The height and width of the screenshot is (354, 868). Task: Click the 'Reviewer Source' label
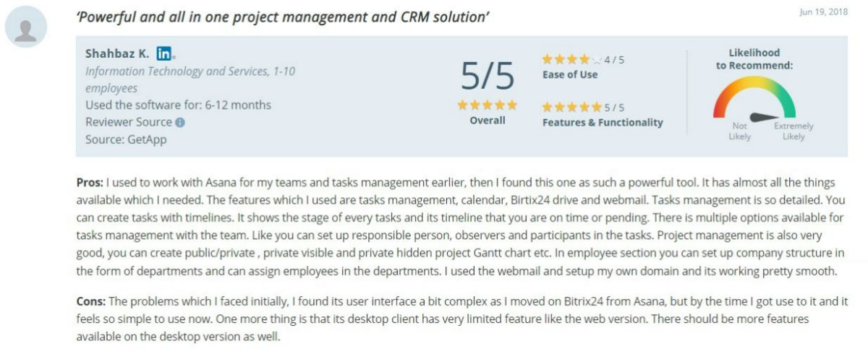pos(129,122)
